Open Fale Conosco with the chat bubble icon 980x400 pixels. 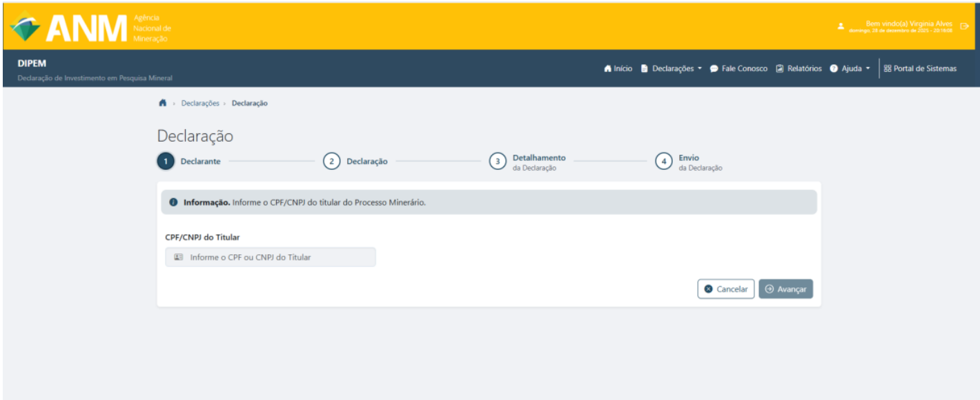coord(738,68)
